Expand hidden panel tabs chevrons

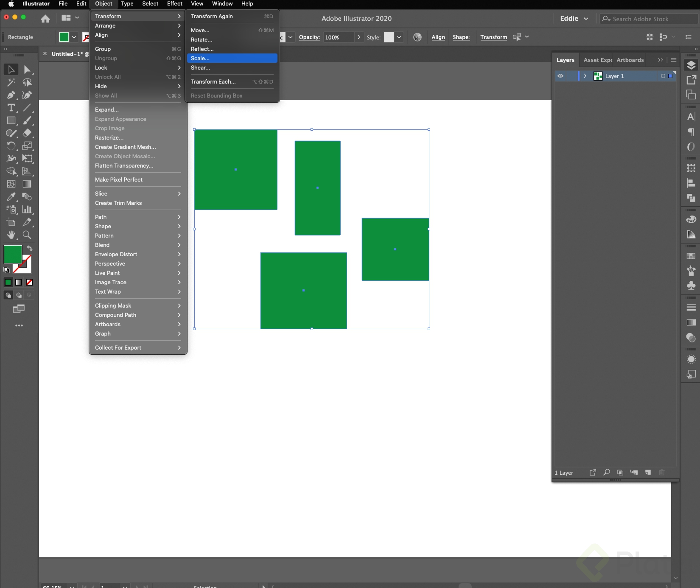660,60
